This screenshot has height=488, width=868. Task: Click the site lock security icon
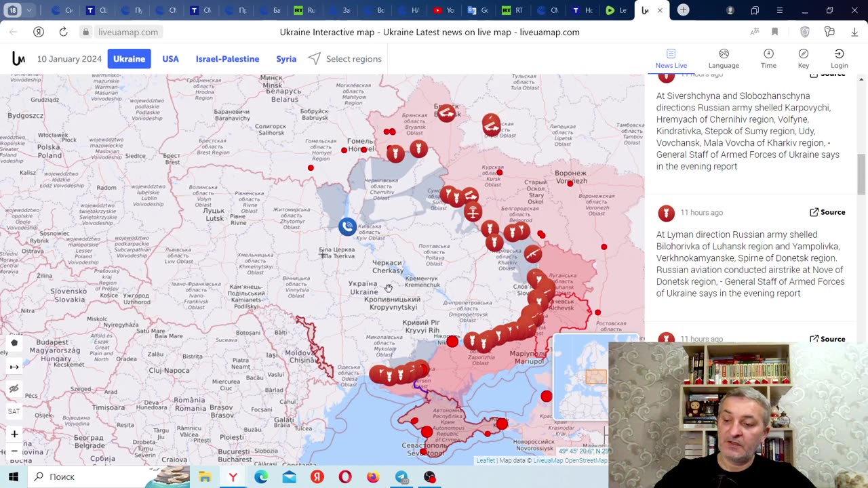click(85, 32)
